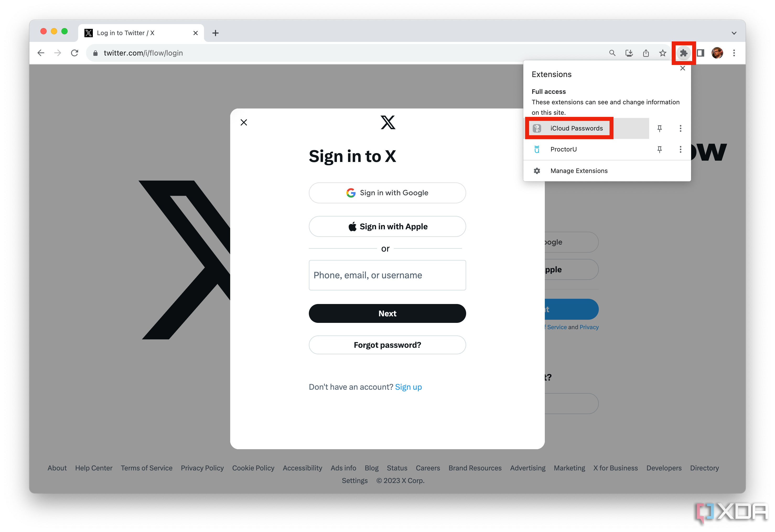Click the Extensions puzzle piece icon
This screenshot has height=532, width=775.
coord(682,52)
